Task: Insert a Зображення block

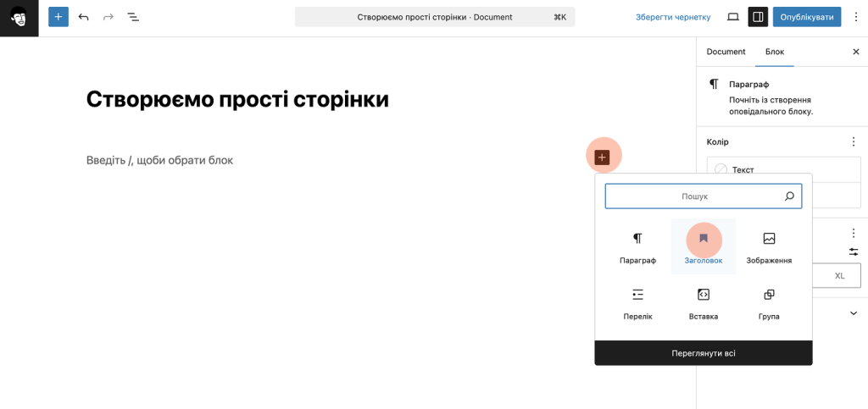Action: 769,247
